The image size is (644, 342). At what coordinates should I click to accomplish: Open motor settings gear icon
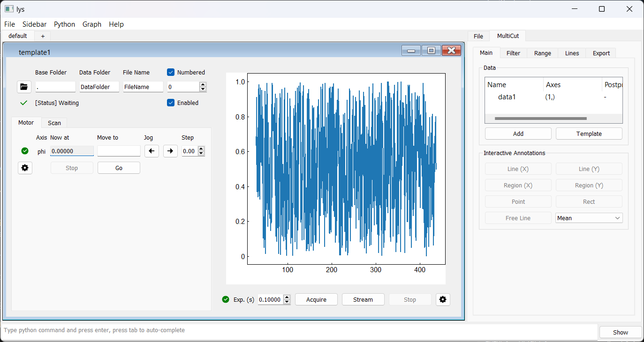[25, 168]
